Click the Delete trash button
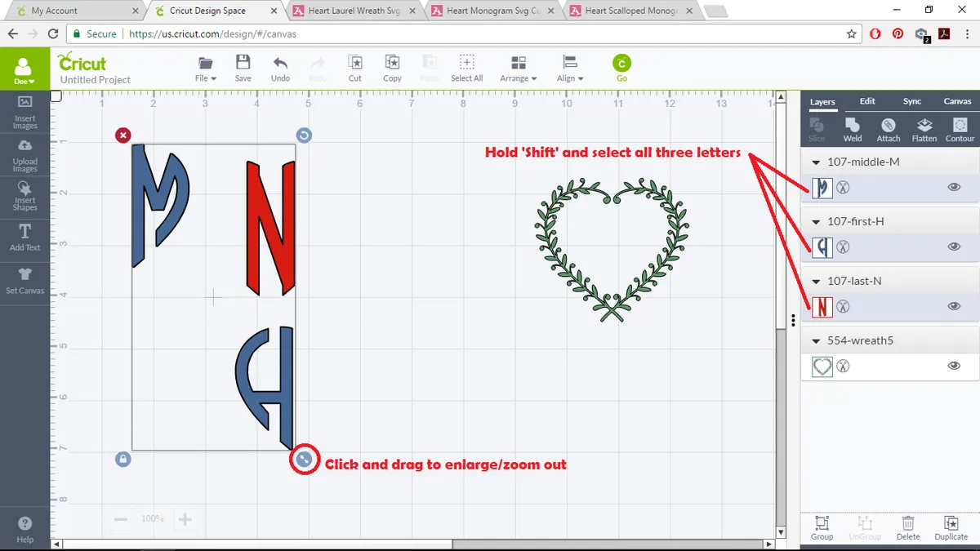 pyautogui.click(x=907, y=528)
